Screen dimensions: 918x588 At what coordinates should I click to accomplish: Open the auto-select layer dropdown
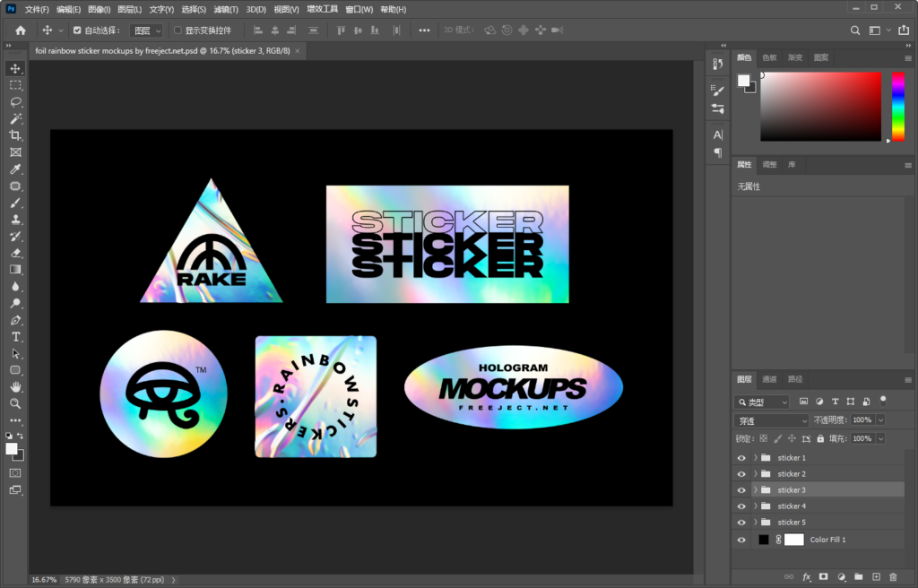[x=146, y=30]
